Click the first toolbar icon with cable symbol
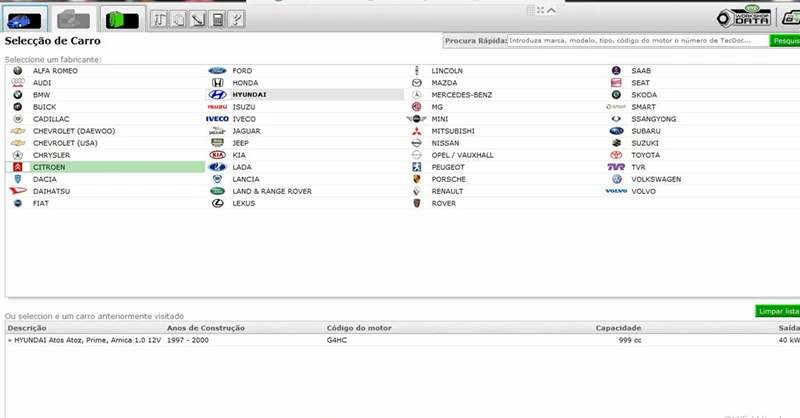 coord(159,19)
